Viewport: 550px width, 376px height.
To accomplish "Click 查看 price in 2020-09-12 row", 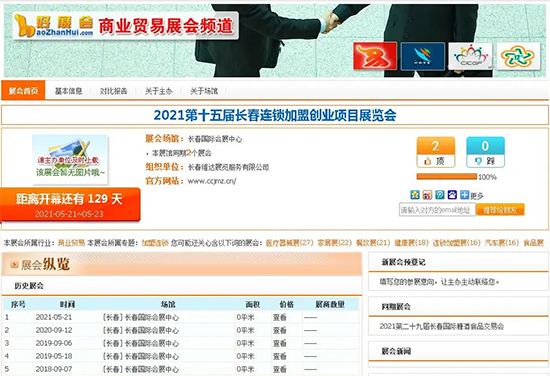I will pyautogui.click(x=280, y=330).
